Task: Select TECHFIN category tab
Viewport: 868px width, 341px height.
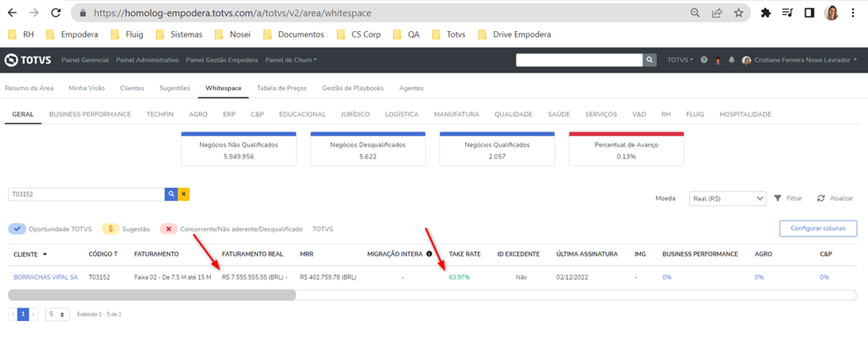Action: [160, 114]
